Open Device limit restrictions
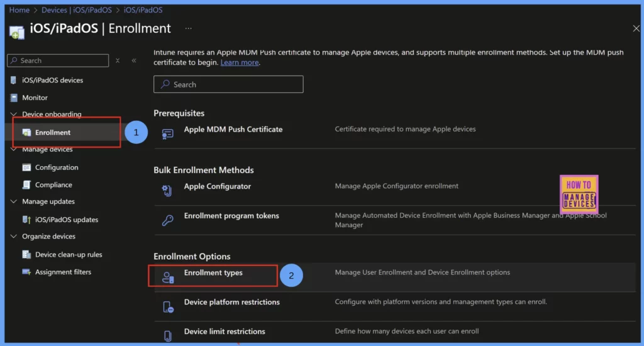Viewport: 644px width, 346px height. point(225,332)
